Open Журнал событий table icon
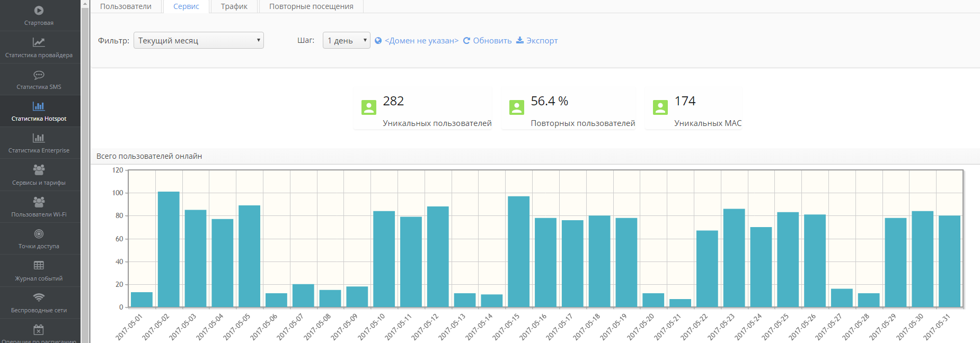The height and width of the screenshot is (343, 980). click(39, 266)
